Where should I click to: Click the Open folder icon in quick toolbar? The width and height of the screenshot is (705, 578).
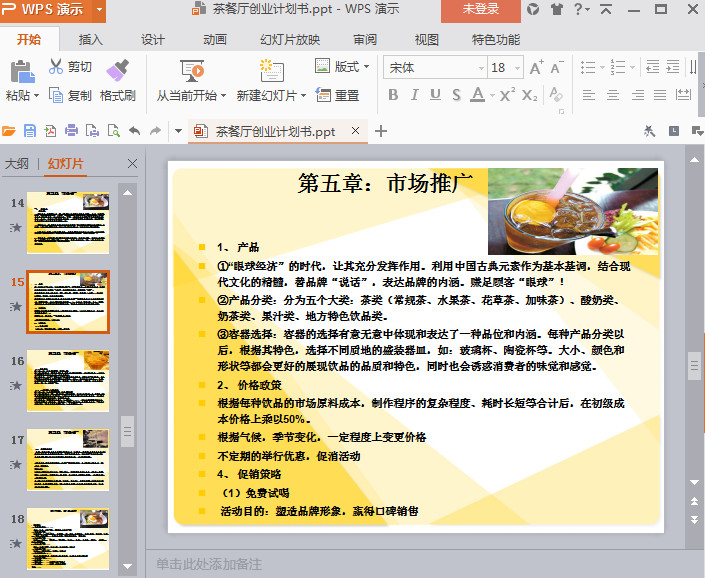[9, 131]
